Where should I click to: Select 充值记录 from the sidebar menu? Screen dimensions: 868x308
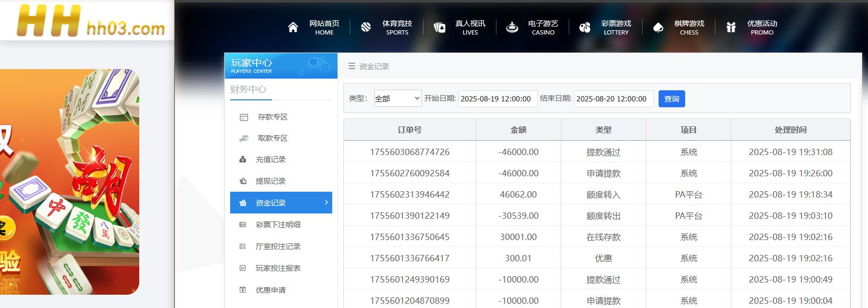tap(271, 159)
